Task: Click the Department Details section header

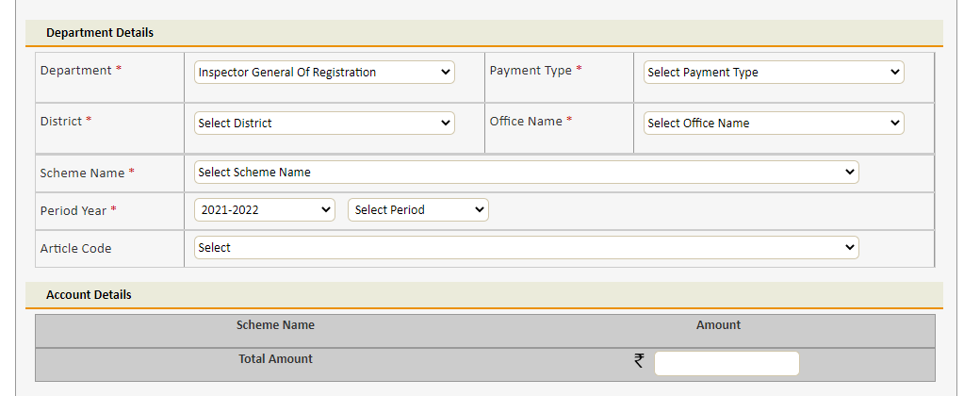Action: coord(100,33)
